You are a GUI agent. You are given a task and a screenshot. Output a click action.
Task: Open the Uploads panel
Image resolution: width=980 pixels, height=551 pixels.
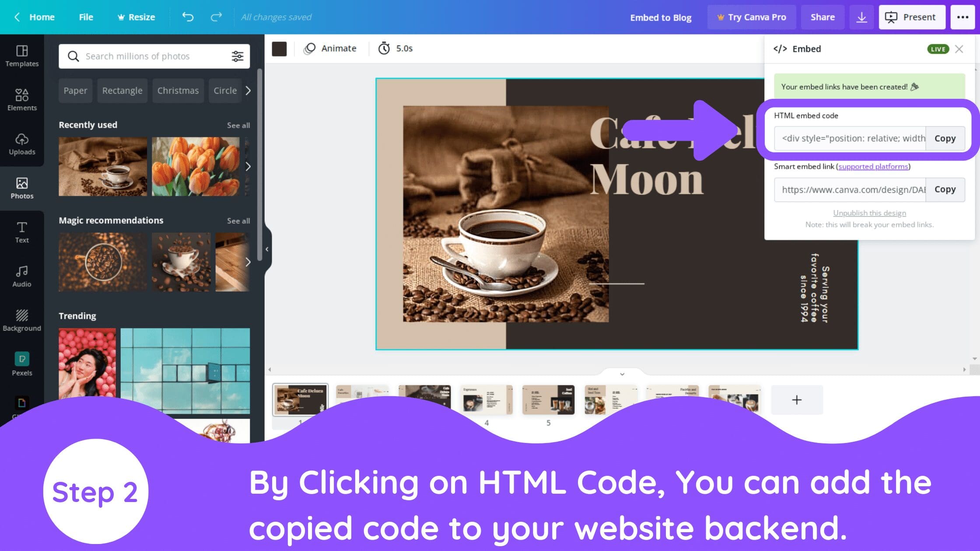pos(21,143)
